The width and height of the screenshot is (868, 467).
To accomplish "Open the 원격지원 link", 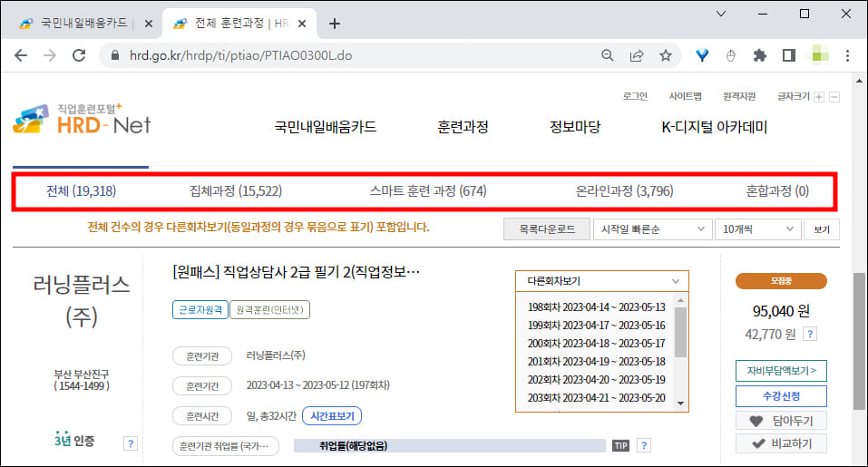I will click(x=739, y=96).
